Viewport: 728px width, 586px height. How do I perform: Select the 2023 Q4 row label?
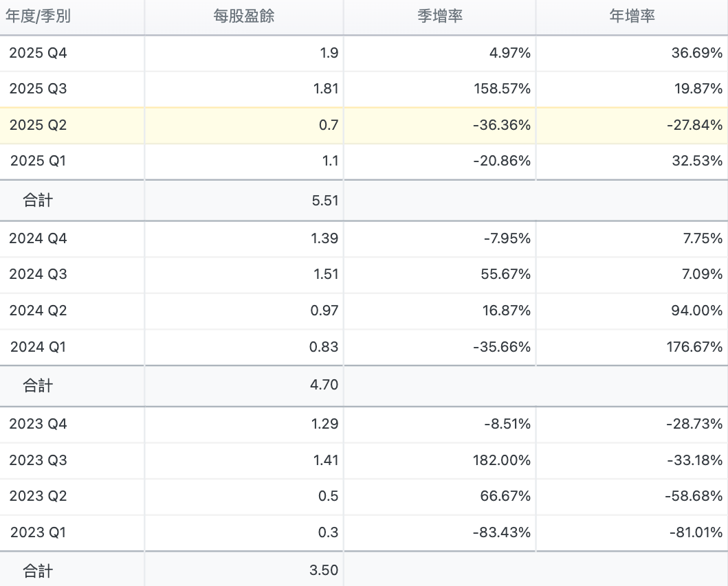tap(38, 424)
